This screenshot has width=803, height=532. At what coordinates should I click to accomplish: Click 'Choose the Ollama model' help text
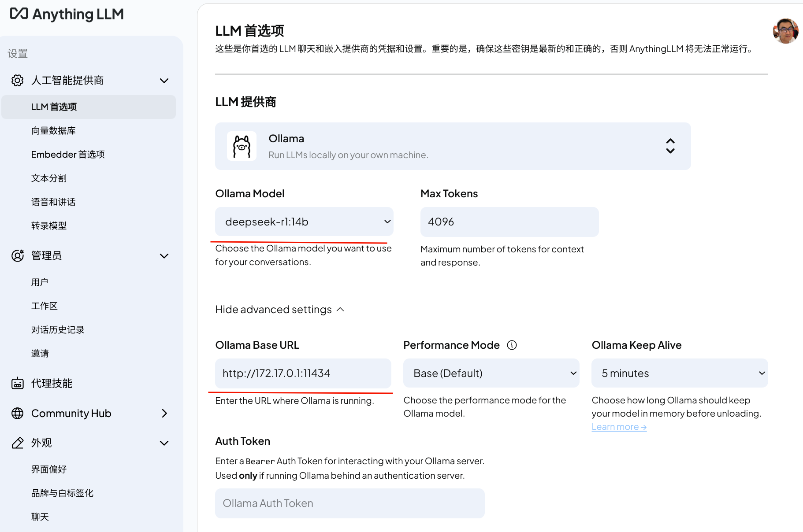tap(303, 255)
